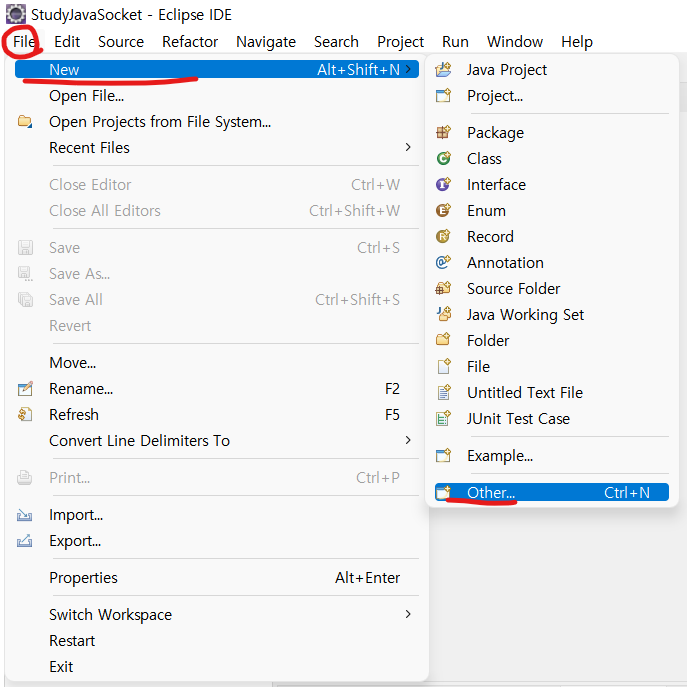Click the Refresh icon in File menu
The image size is (687, 687).
[25, 414]
